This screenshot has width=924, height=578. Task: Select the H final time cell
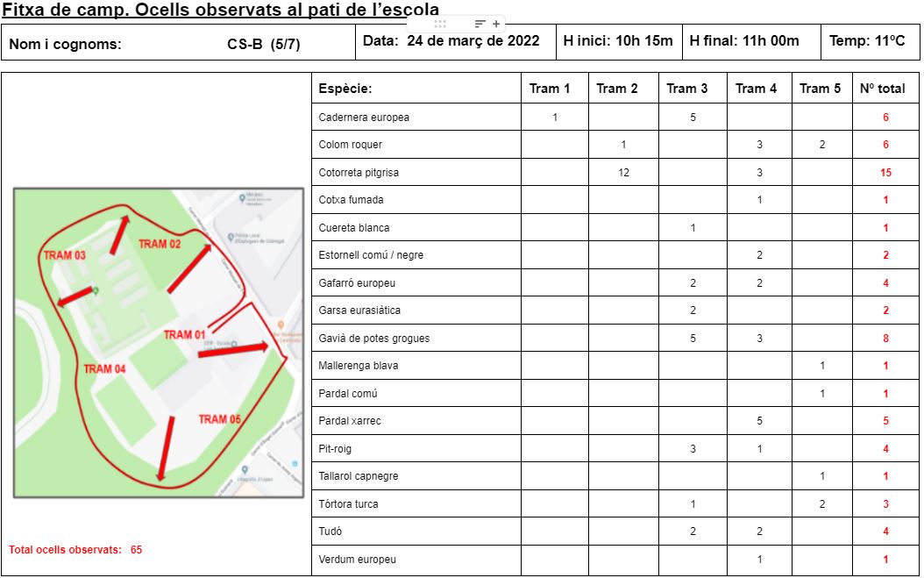[x=743, y=41]
